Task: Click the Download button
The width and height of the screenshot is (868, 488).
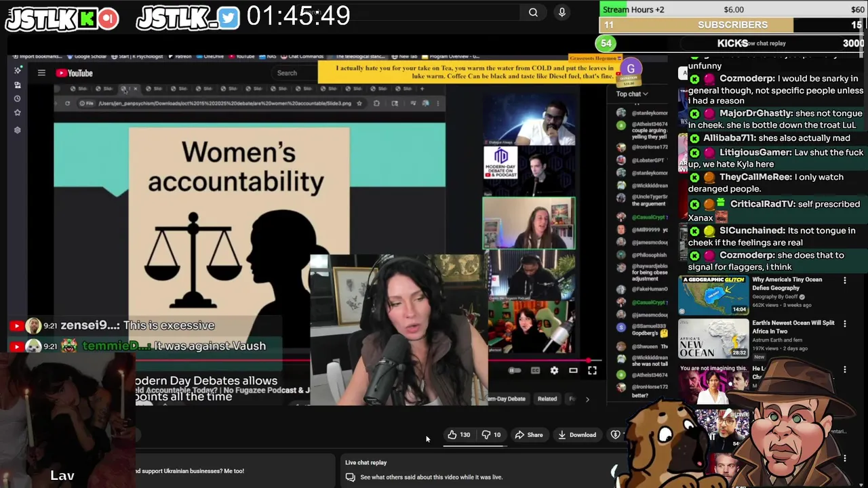Action: click(x=577, y=434)
